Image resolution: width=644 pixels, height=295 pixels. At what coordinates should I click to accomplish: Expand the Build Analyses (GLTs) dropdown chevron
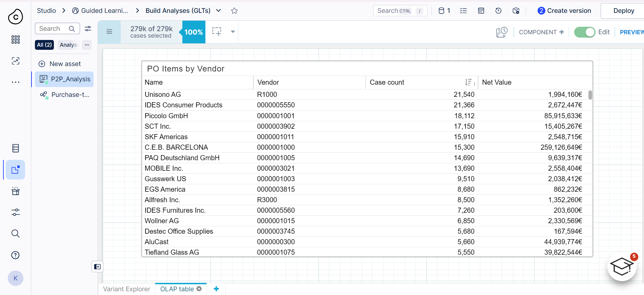(x=219, y=10)
